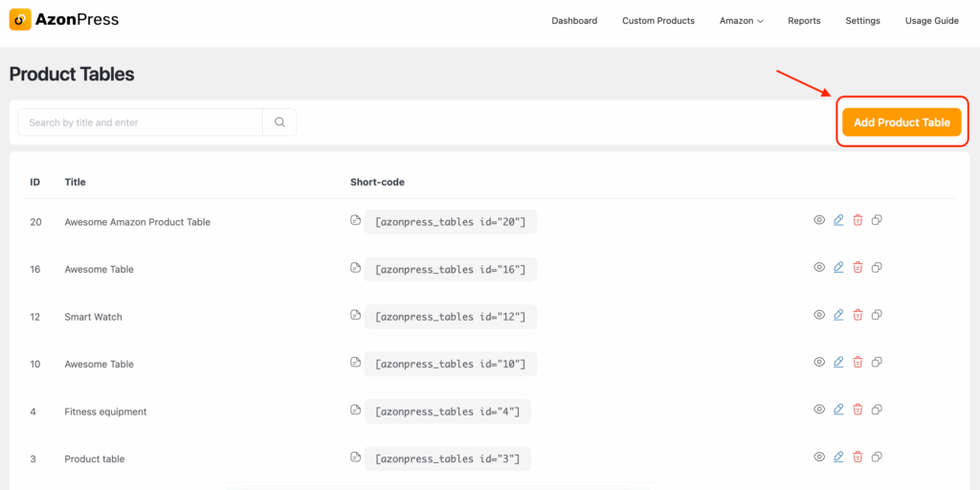Select shortcode [azonpress_tables id="12"]
Image resolution: width=980 pixels, height=490 pixels.
[450, 317]
